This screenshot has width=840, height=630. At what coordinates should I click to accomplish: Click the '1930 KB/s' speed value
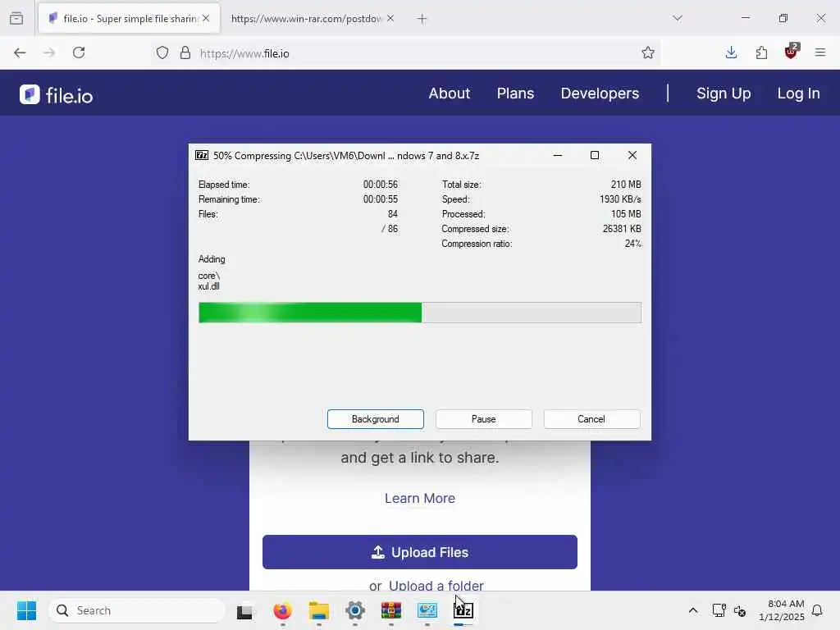click(620, 199)
